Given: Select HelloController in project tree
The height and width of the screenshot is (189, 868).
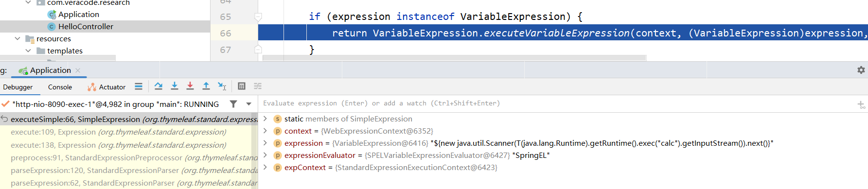Looking at the screenshot, I should tap(86, 26).
